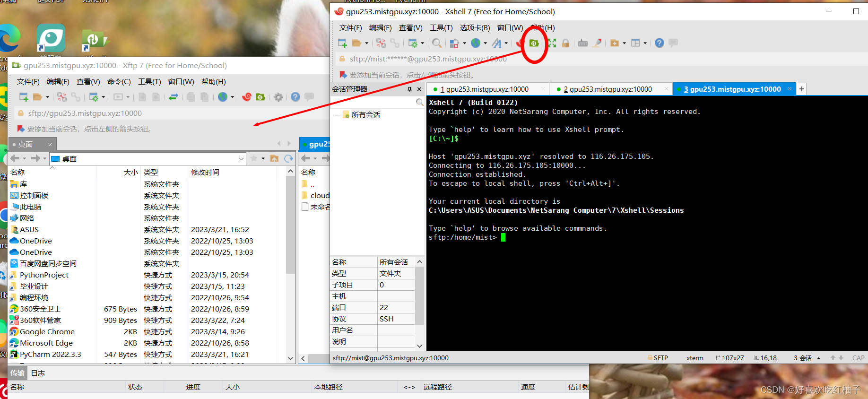Open the 工具(T) menu in Xftp
The width and height of the screenshot is (868, 399).
click(149, 82)
